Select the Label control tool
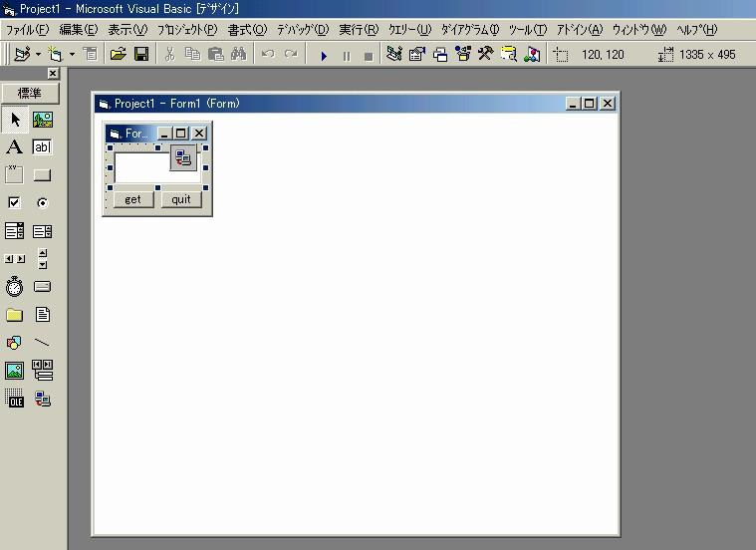756x550 pixels. [15, 146]
